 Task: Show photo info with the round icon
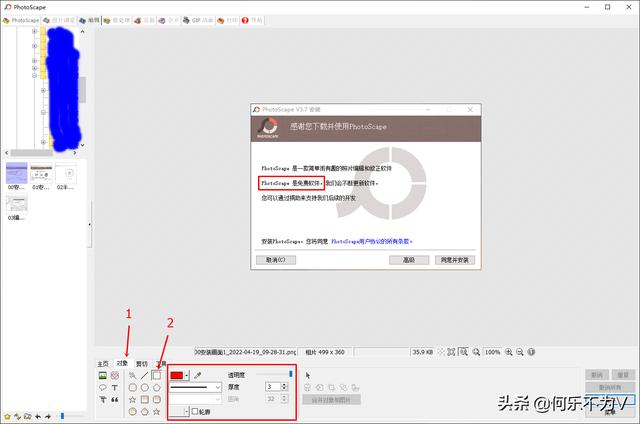(x=531, y=352)
